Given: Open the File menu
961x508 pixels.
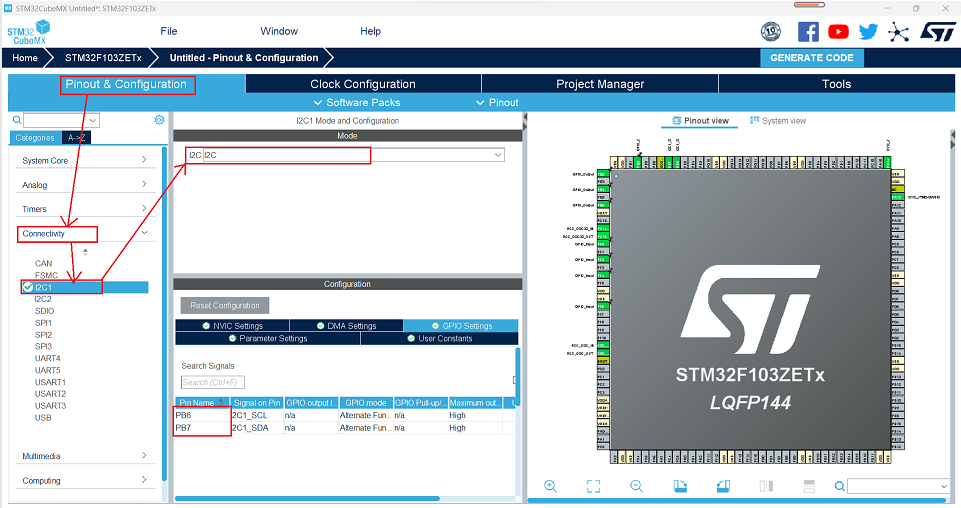Looking at the screenshot, I should point(169,31).
